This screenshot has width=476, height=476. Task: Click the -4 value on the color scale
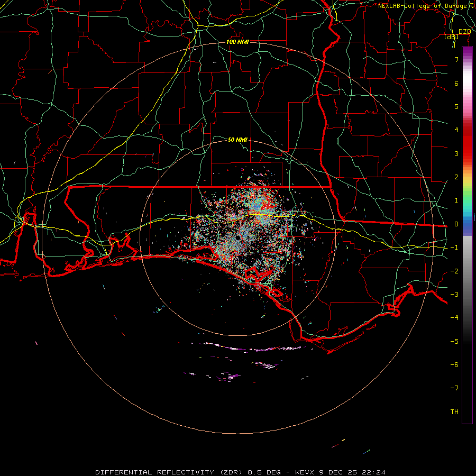[x=454, y=318]
